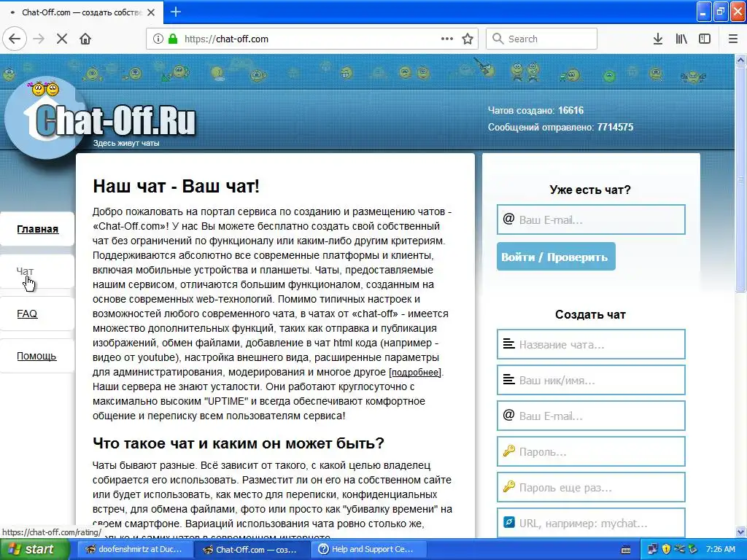Follow the подробнее link
Image resolution: width=747 pixels, height=560 pixels.
[416, 373]
